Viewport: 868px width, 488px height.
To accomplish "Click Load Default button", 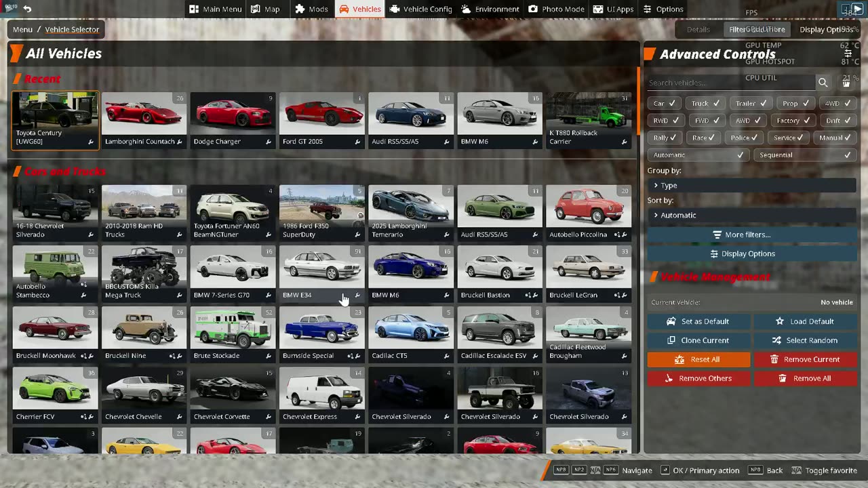I will (x=805, y=321).
